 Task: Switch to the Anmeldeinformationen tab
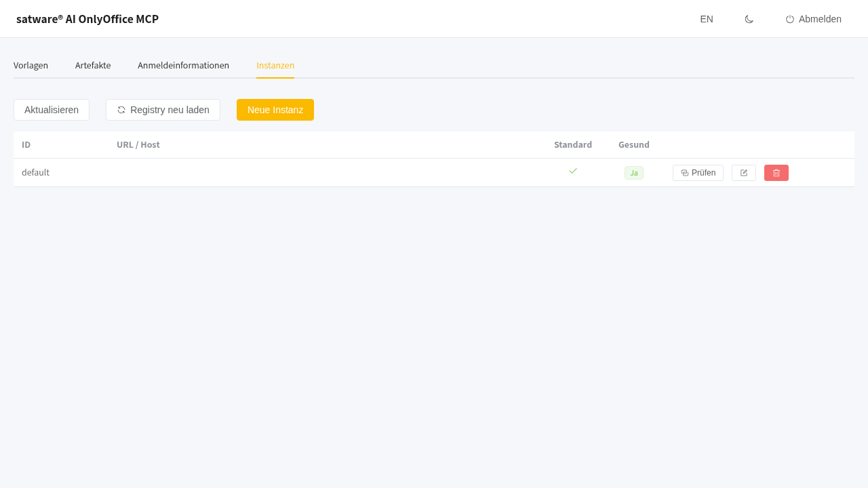[x=183, y=65]
